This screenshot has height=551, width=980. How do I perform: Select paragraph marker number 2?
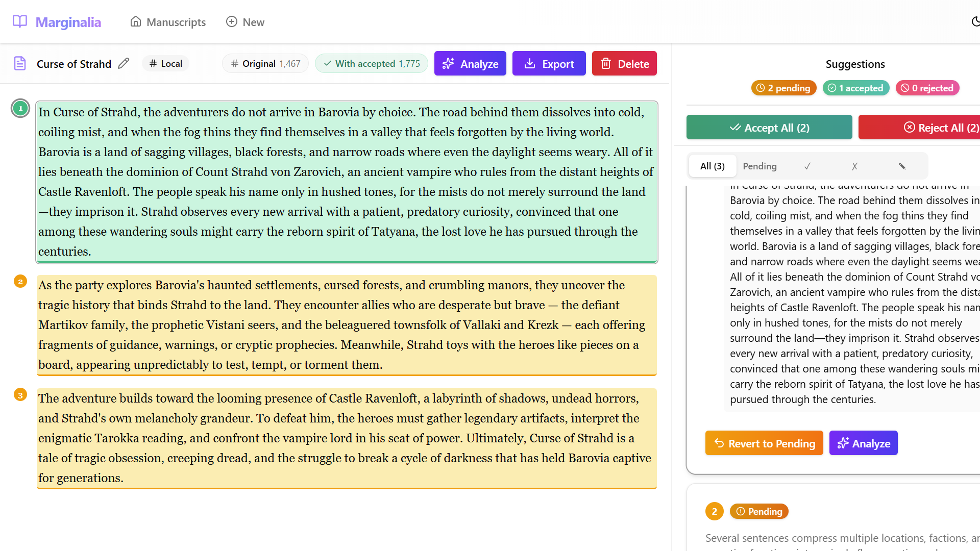coord(20,281)
